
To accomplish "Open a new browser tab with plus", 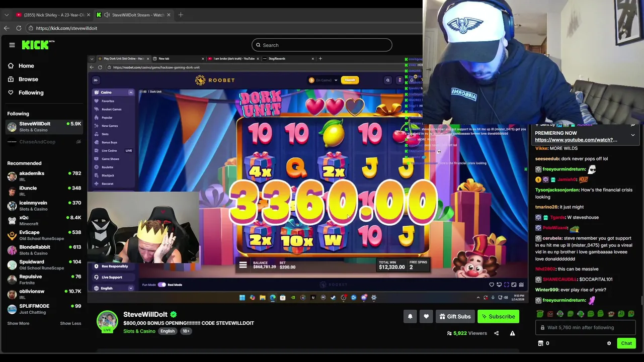I will [181, 15].
